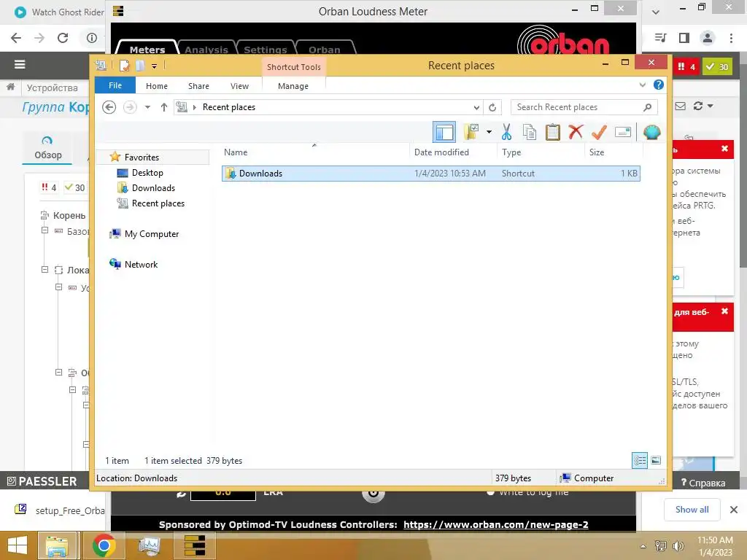Switch to details view toggle in status bar
747x560 pixels.
[x=640, y=461]
